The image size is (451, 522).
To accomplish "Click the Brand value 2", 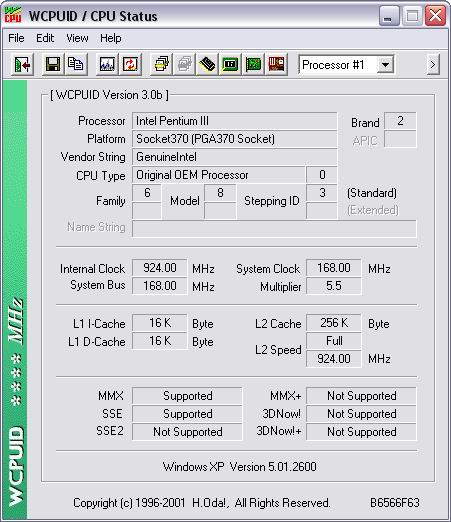I will [400, 121].
